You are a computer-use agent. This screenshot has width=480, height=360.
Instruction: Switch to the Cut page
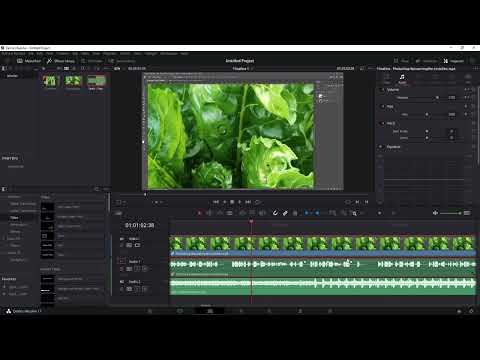pyautogui.click(x=180, y=311)
